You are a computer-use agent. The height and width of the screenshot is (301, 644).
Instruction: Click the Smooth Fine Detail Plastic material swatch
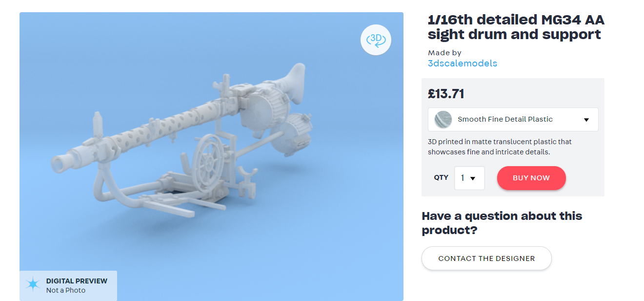(443, 119)
